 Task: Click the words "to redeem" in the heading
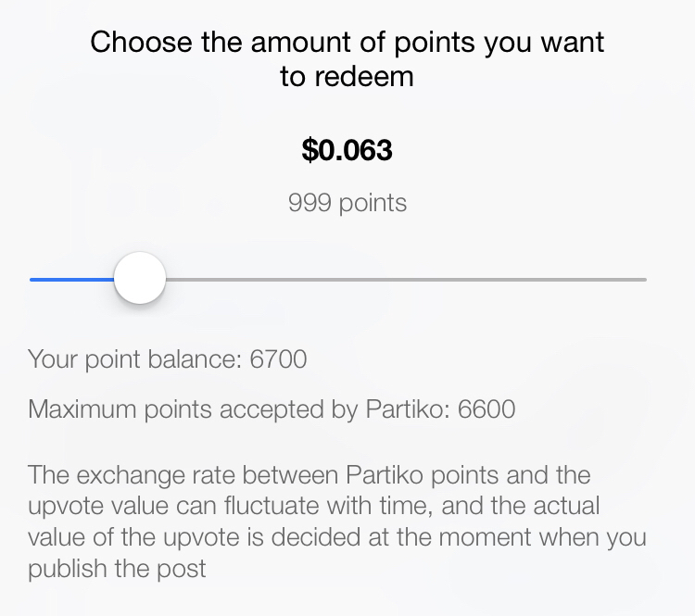347,76
